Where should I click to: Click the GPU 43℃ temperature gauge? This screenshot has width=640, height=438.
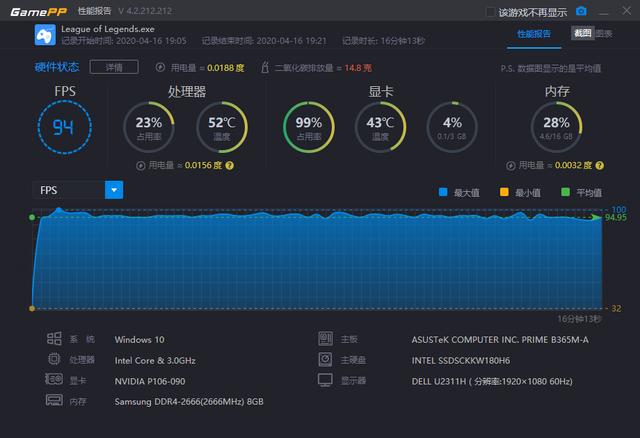tap(380, 127)
